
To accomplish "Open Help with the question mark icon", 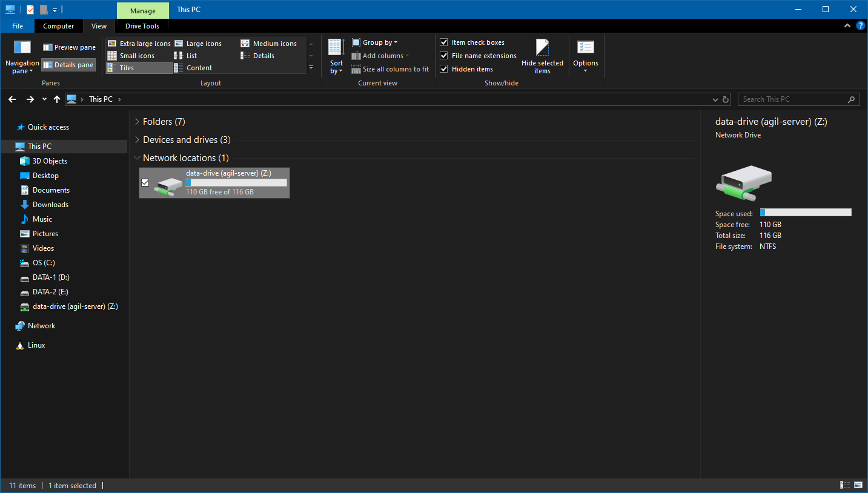I will 861,25.
